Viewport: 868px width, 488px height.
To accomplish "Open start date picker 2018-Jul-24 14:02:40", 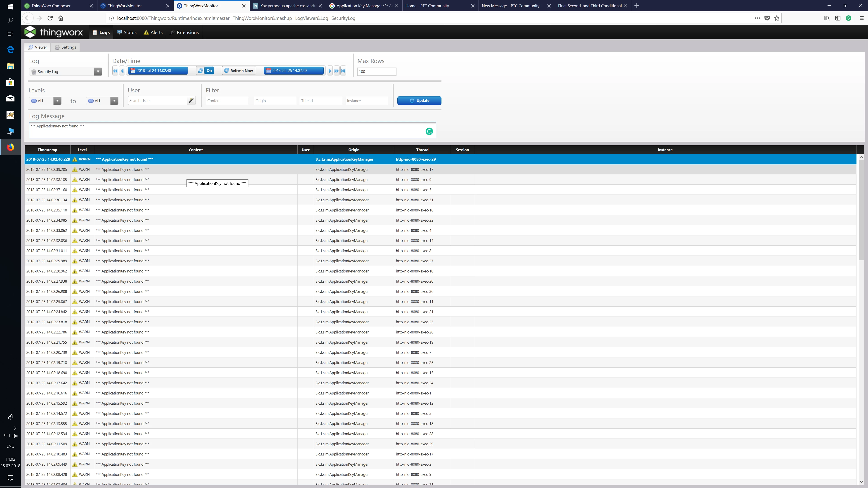I will pos(158,70).
